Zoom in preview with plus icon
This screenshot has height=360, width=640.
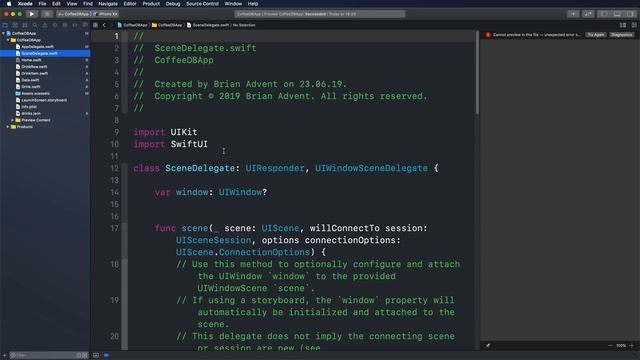pos(632,346)
